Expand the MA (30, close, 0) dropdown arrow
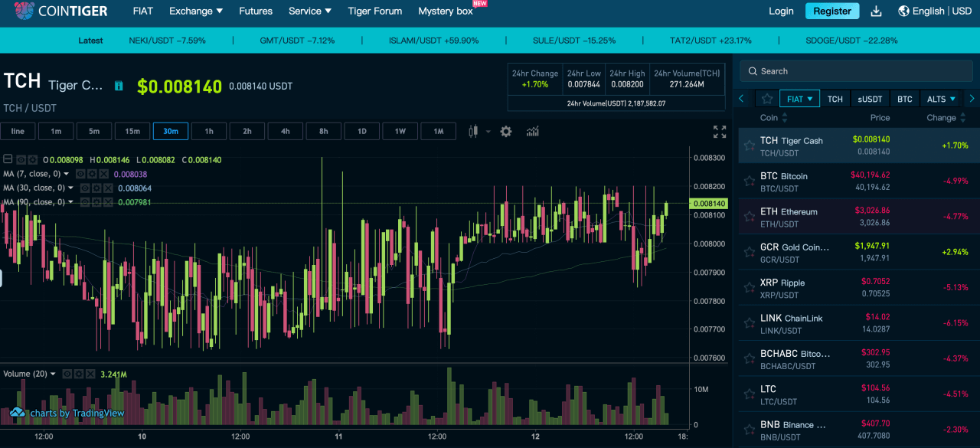 (x=70, y=188)
